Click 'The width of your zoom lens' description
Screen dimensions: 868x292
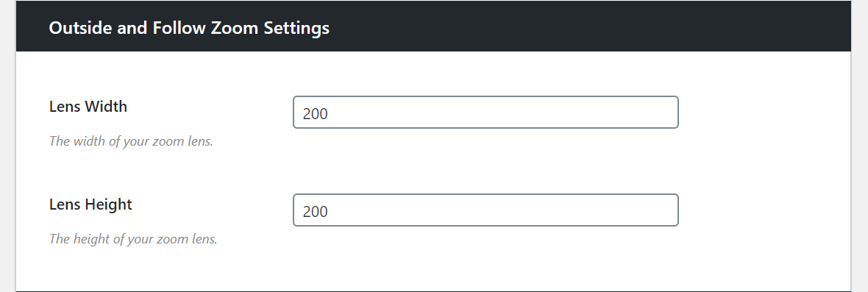pos(131,141)
